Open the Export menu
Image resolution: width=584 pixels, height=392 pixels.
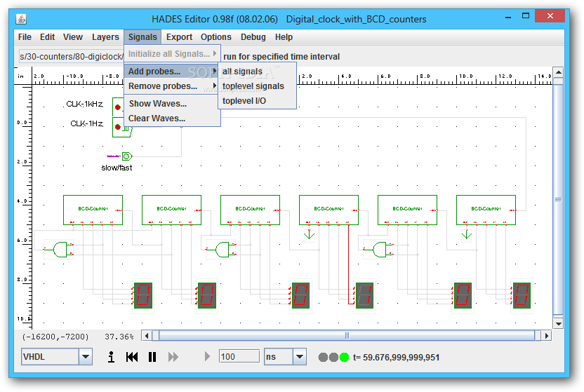point(179,37)
